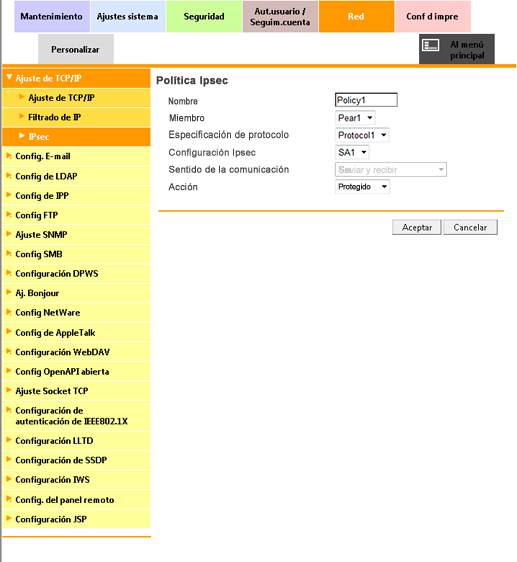517x562 pixels.
Task: Open Config de AppleTalk menu
Action: [76, 332]
